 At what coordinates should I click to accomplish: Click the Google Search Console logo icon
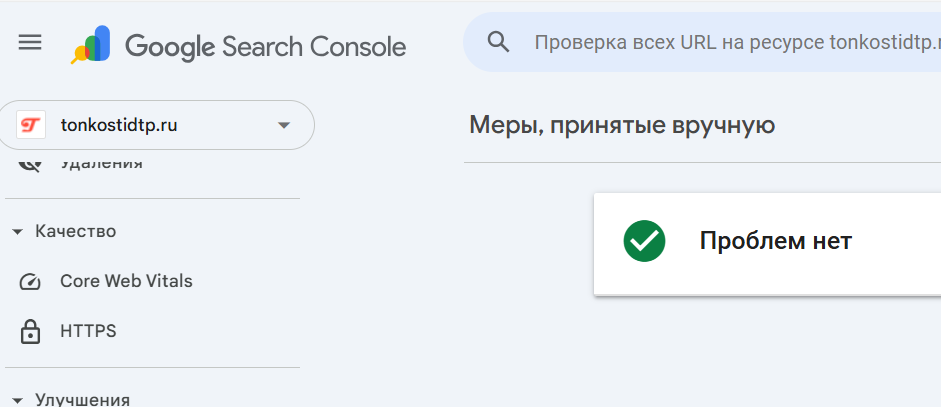click(90, 46)
